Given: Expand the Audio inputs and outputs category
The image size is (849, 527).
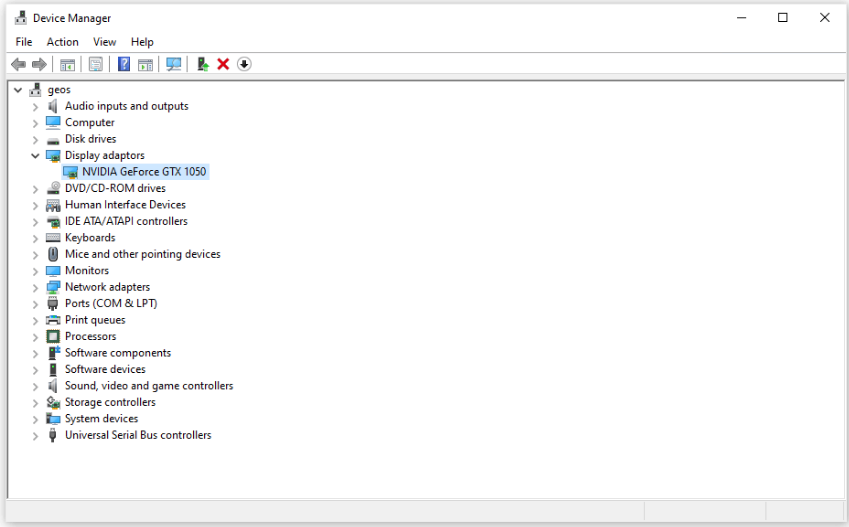Looking at the screenshot, I should pyautogui.click(x=36, y=107).
